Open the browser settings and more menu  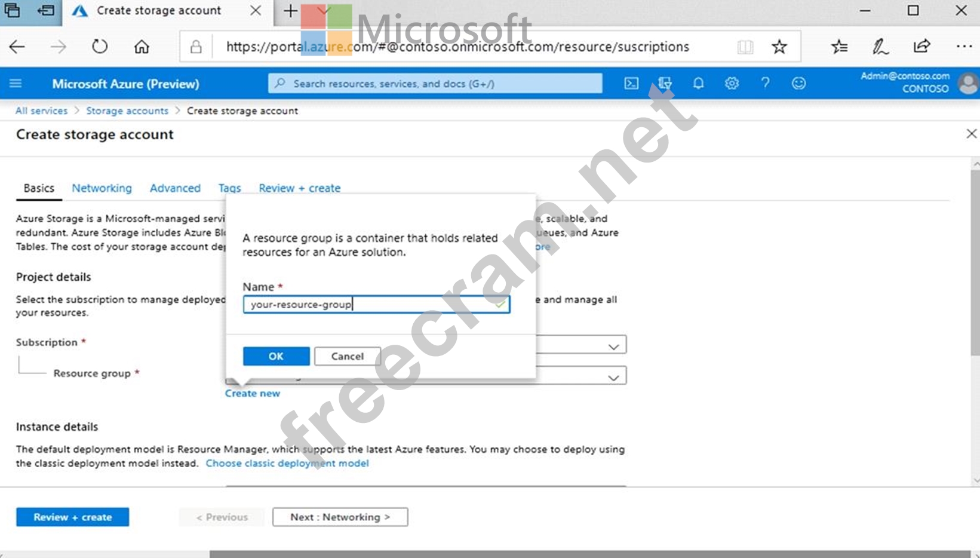click(x=964, y=47)
